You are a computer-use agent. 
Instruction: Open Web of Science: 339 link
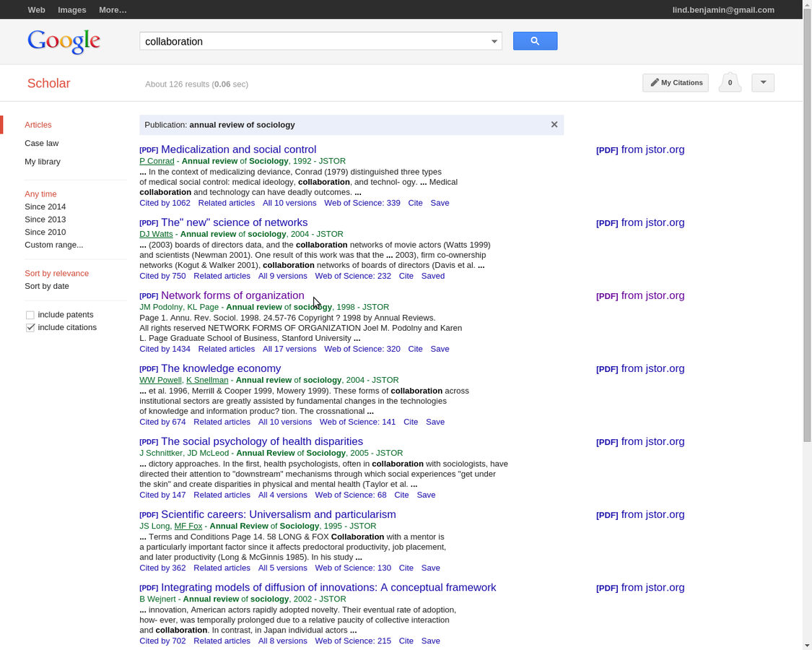click(362, 203)
